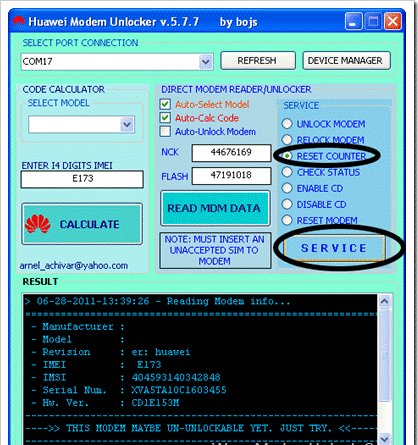
Task: Enable Auto-Unlock Modem checkbox
Action: coord(165,131)
